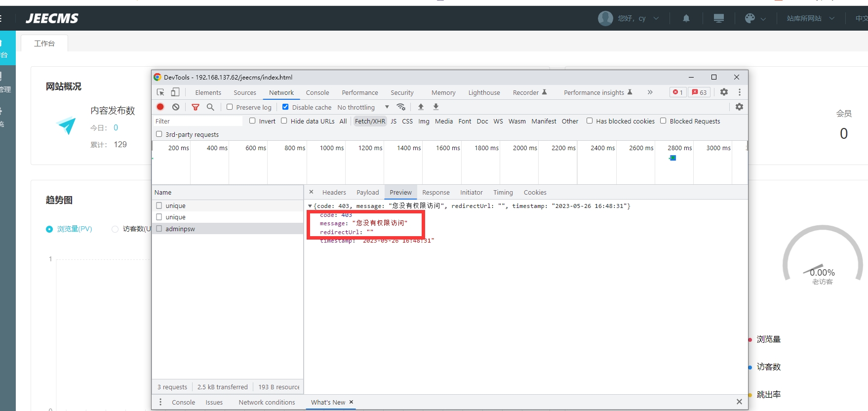Click the import HAR upload icon
This screenshot has height=411, width=868.
click(x=421, y=107)
